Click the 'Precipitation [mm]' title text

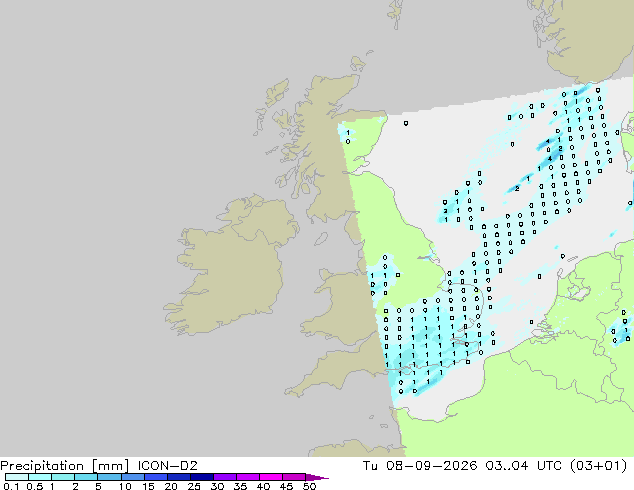pyautogui.click(x=64, y=466)
